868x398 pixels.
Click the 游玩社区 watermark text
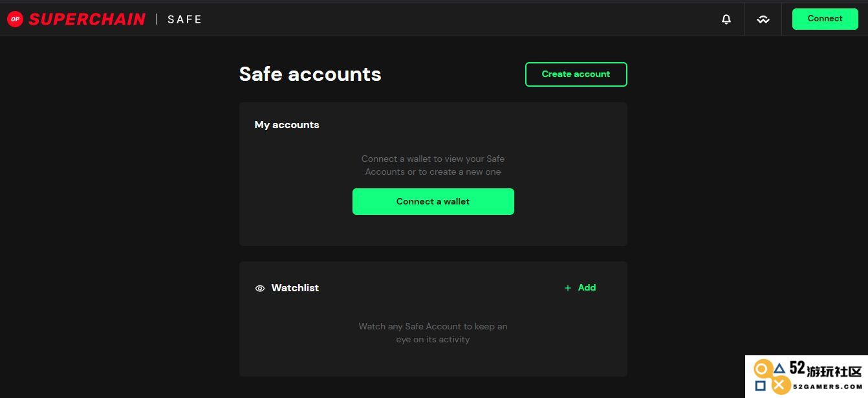(x=834, y=371)
